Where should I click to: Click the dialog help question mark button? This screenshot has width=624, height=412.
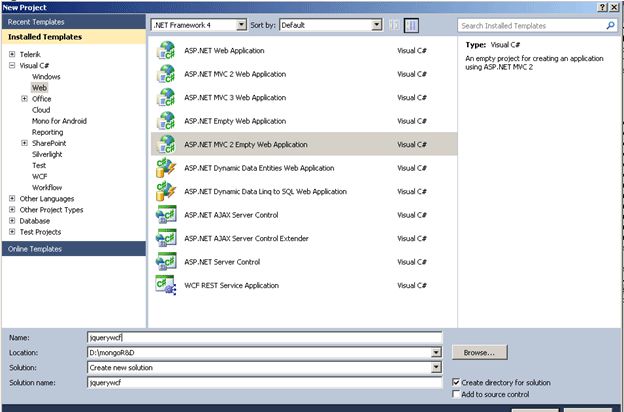[603, 7]
